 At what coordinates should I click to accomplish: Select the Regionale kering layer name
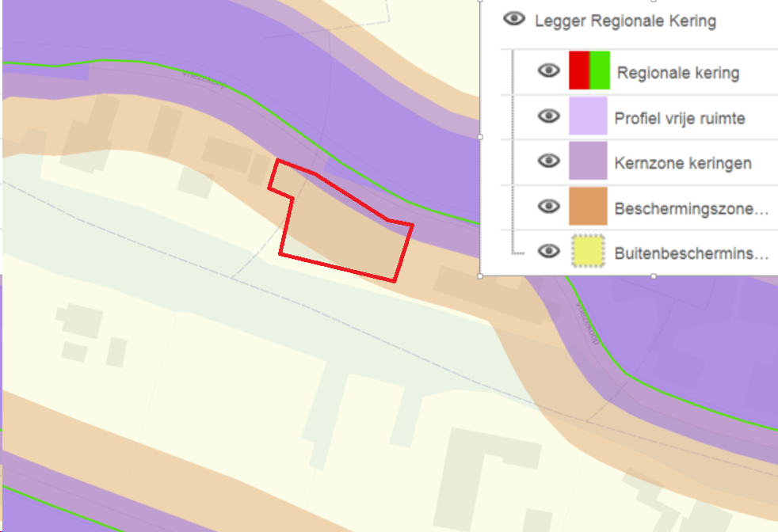click(677, 74)
